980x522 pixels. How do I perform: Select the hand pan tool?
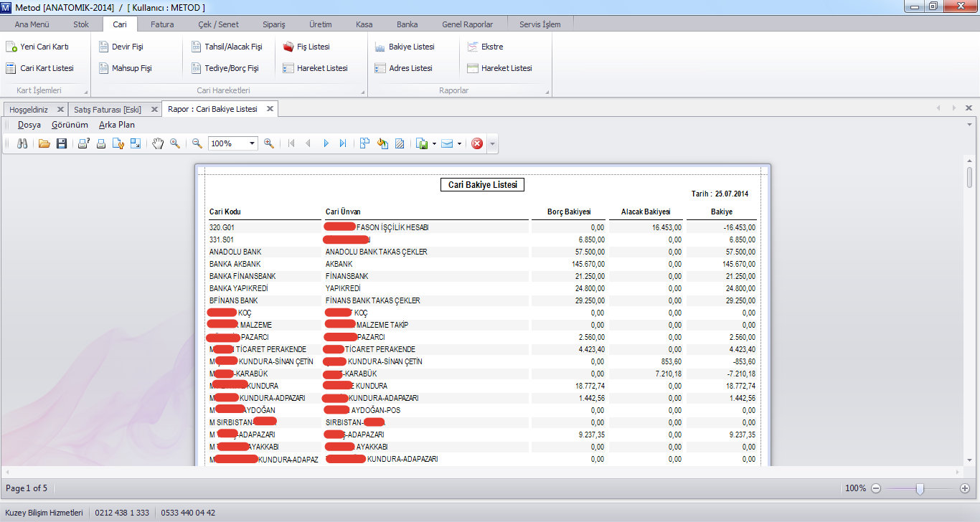pyautogui.click(x=158, y=143)
